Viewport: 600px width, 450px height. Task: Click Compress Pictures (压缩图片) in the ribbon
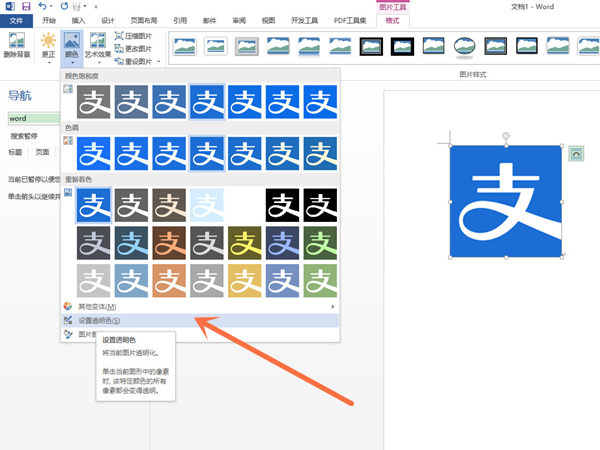tap(137, 35)
